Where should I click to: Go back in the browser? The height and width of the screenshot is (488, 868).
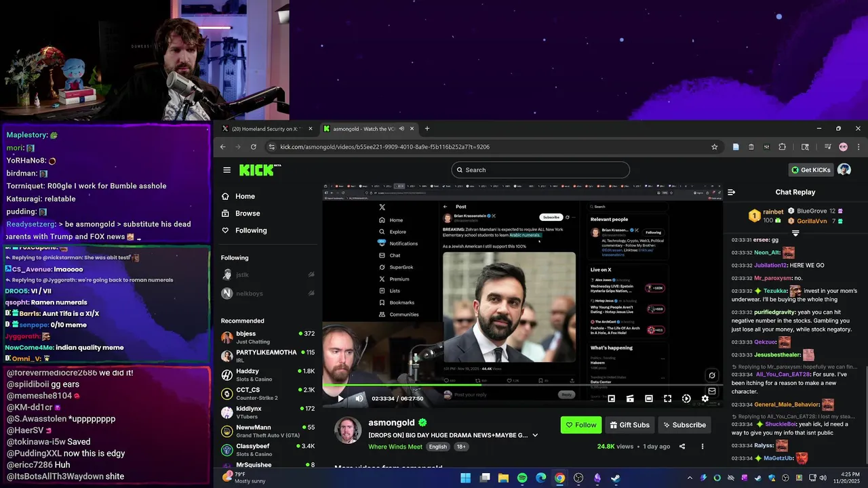point(222,146)
